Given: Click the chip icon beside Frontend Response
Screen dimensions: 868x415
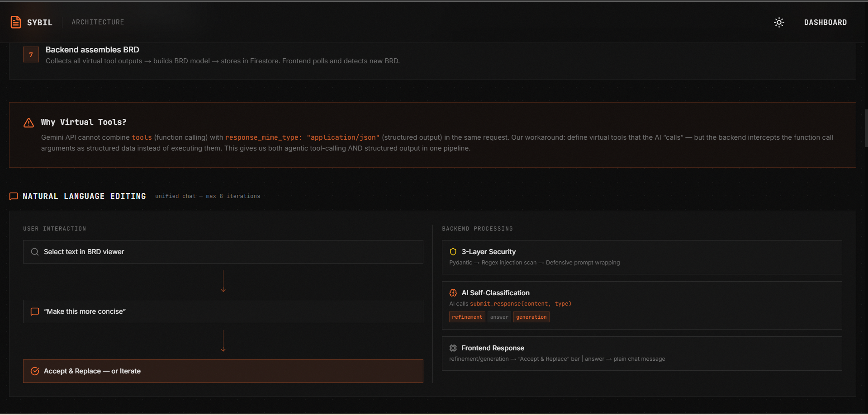Looking at the screenshot, I should 453,348.
